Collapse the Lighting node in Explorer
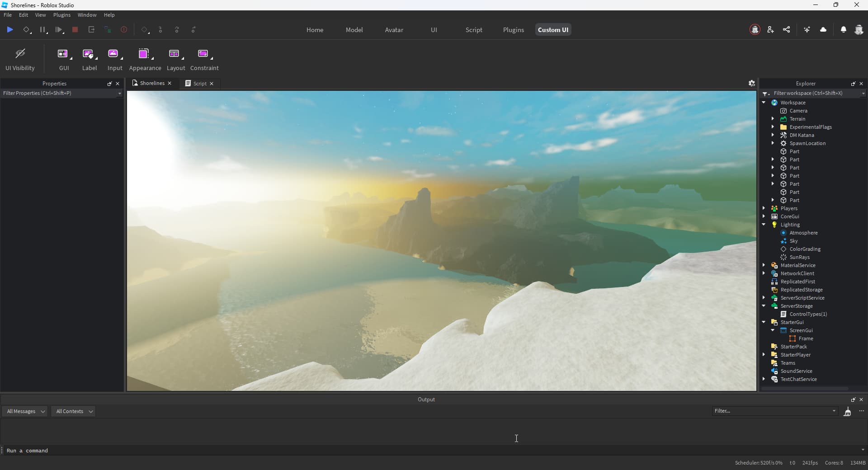The height and width of the screenshot is (470, 868). [x=764, y=225]
